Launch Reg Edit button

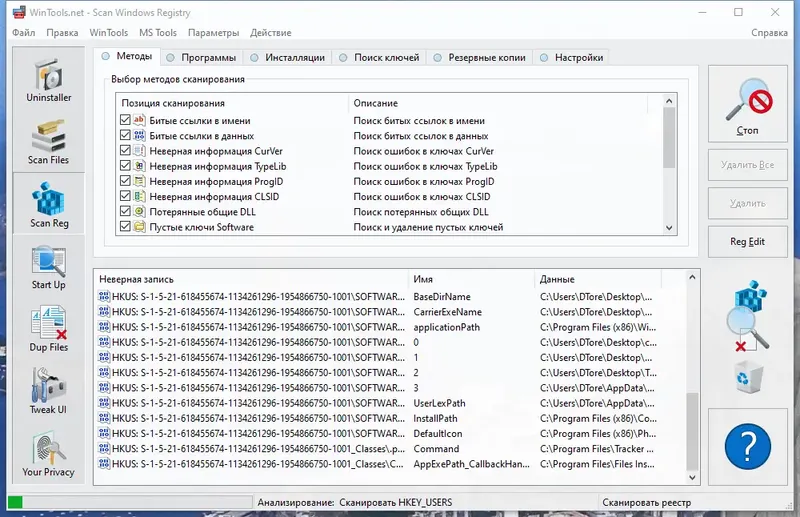point(747,241)
